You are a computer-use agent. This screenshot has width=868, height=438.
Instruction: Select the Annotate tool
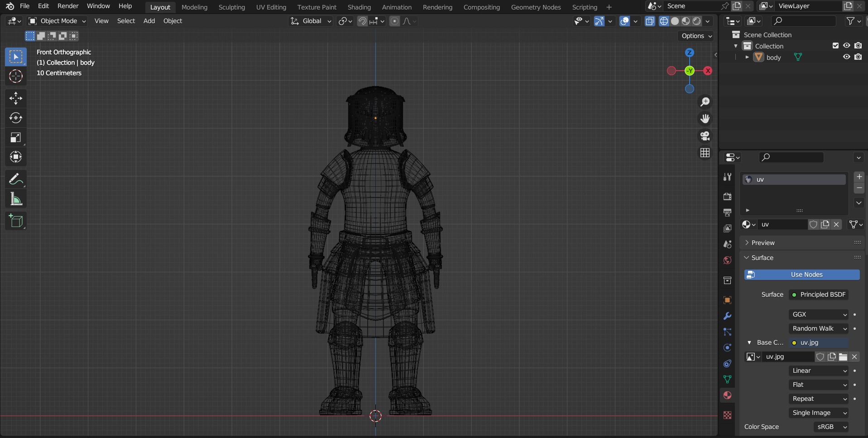coord(16,179)
